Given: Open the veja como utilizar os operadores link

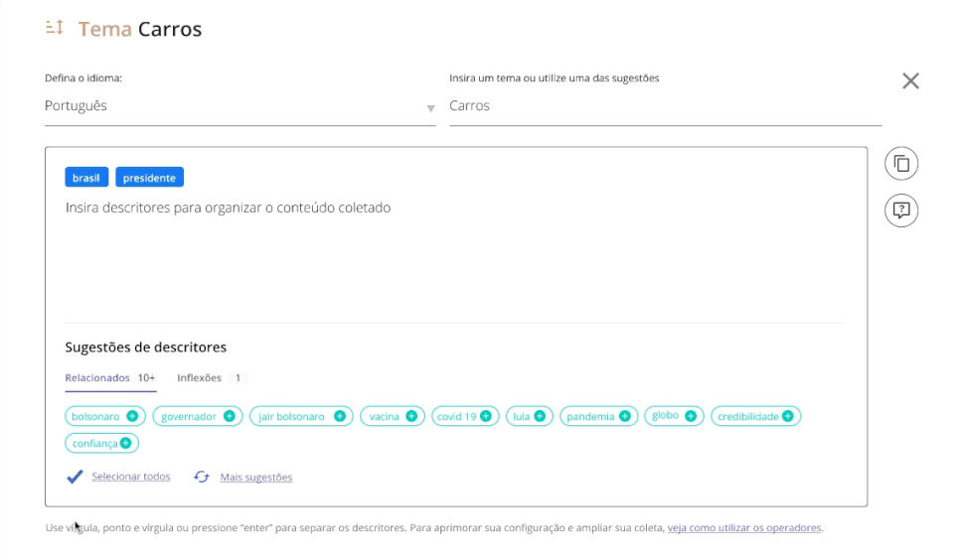Looking at the screenshot, I should pyautogui.click(x=744, y=528).
